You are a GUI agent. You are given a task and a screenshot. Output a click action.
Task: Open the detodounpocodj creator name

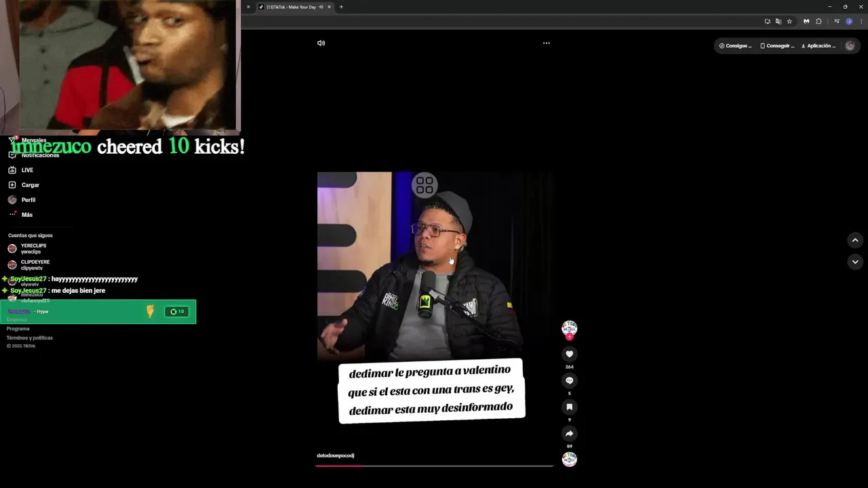[336, 455]
